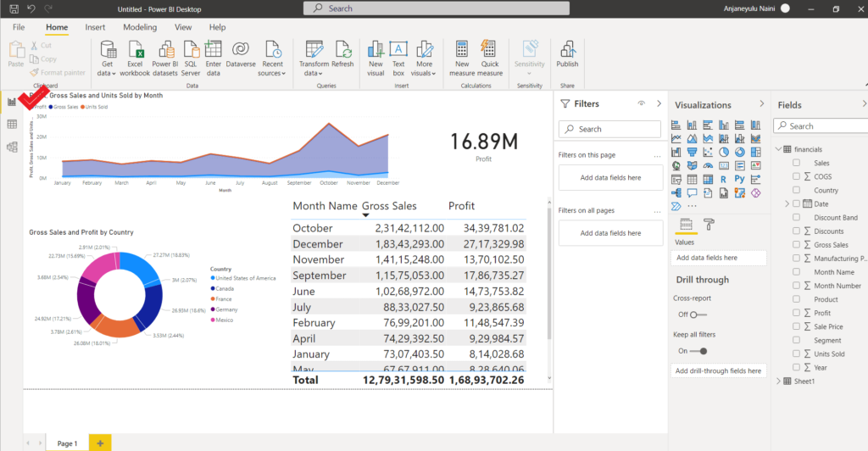Click New measure button

click(x=462, y=58)
